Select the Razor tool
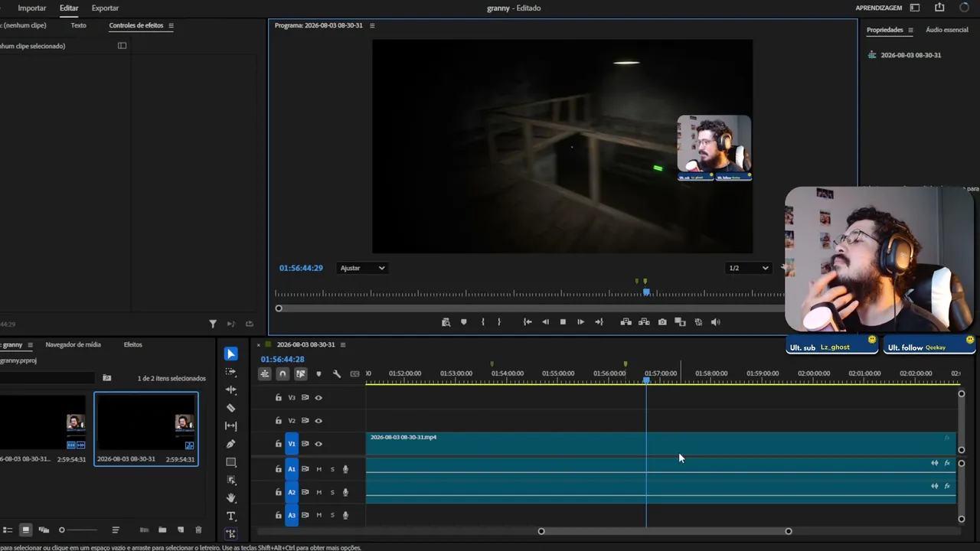This screenshot has width=980, height=551. [230, 408]
